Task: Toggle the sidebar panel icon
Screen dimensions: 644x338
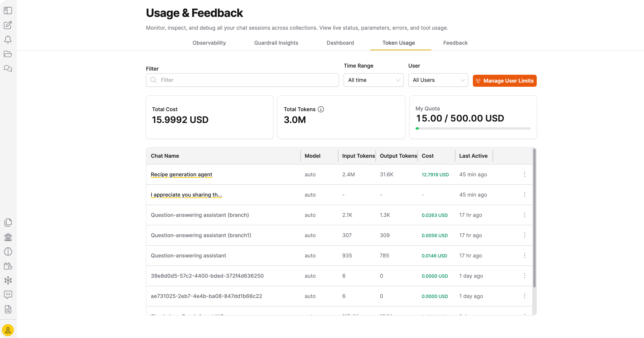Action: (8, 11)
